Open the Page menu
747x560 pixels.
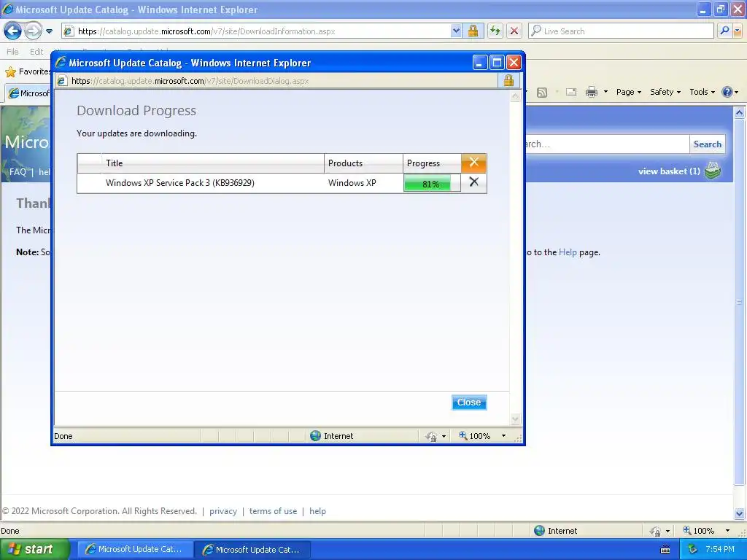pyautogui.click(x=628, y=93)
